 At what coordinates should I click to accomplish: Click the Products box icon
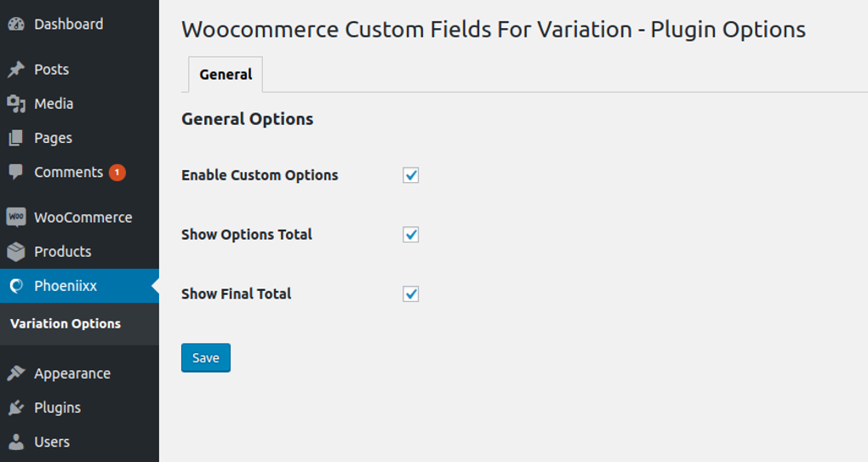(16, 252)
